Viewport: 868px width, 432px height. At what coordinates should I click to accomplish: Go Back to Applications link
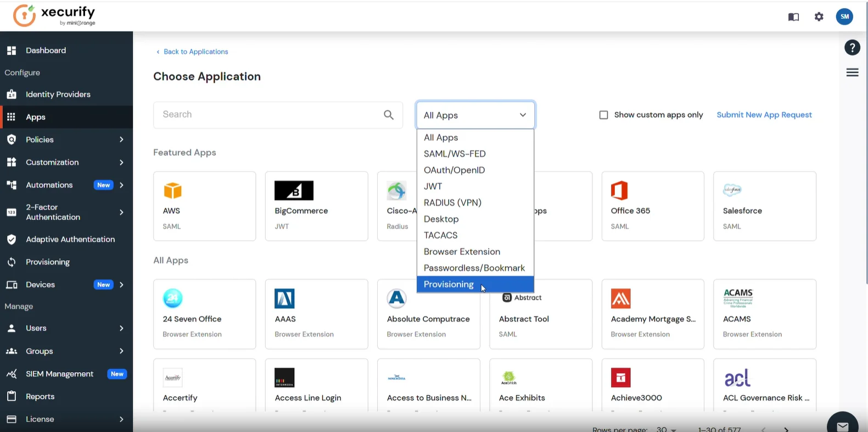(192, 52)
